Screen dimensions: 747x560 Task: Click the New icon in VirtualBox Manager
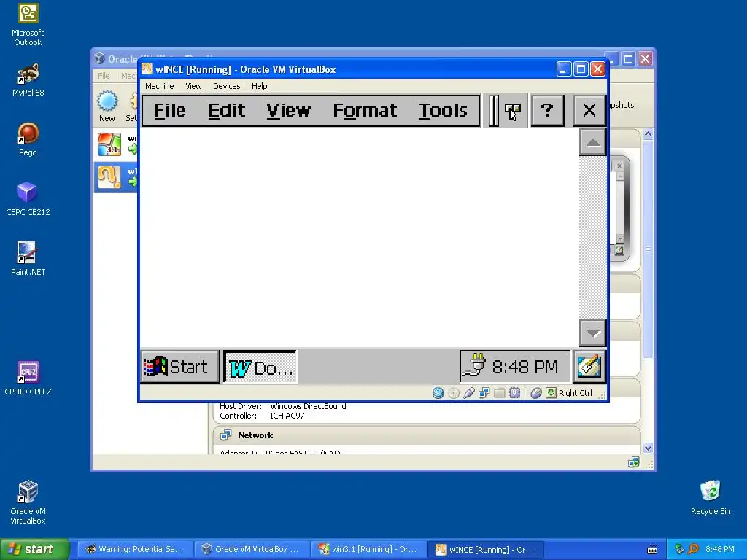coord(107,106)
